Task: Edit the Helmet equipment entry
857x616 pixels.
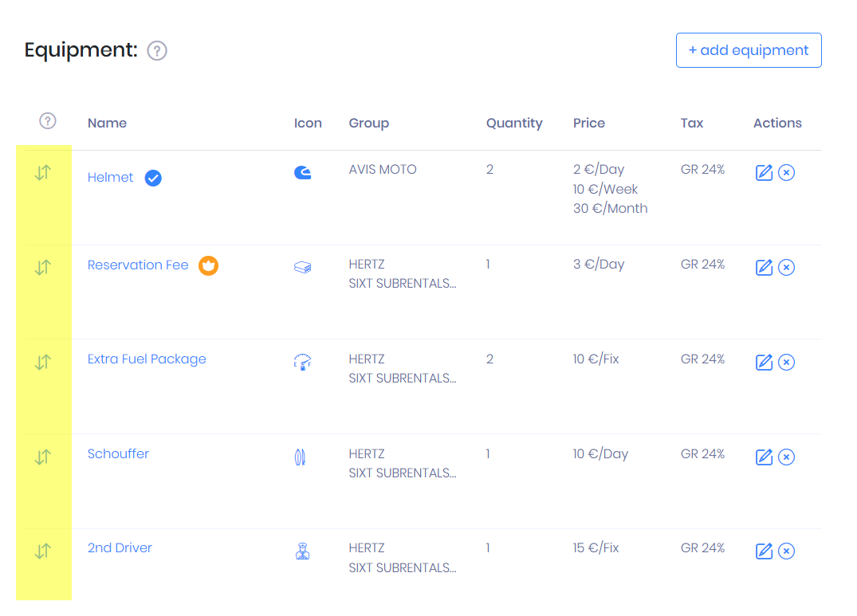Action: pos(764,173)
